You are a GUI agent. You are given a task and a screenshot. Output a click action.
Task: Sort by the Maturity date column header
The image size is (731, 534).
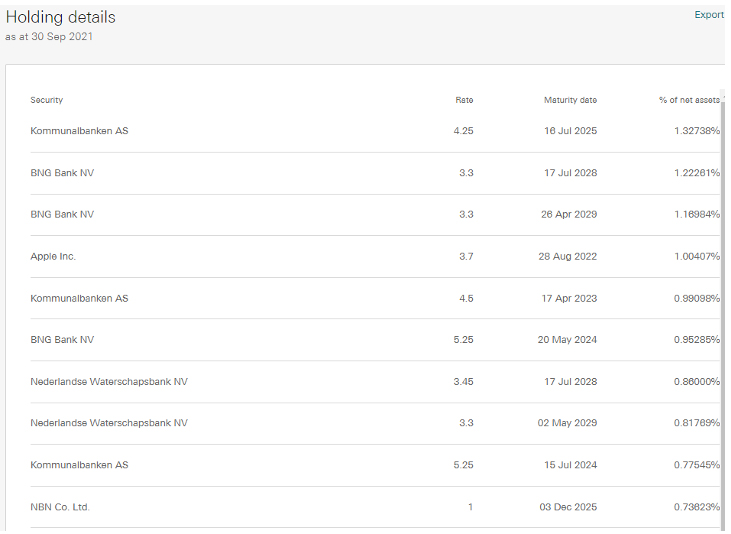[570, 100]
